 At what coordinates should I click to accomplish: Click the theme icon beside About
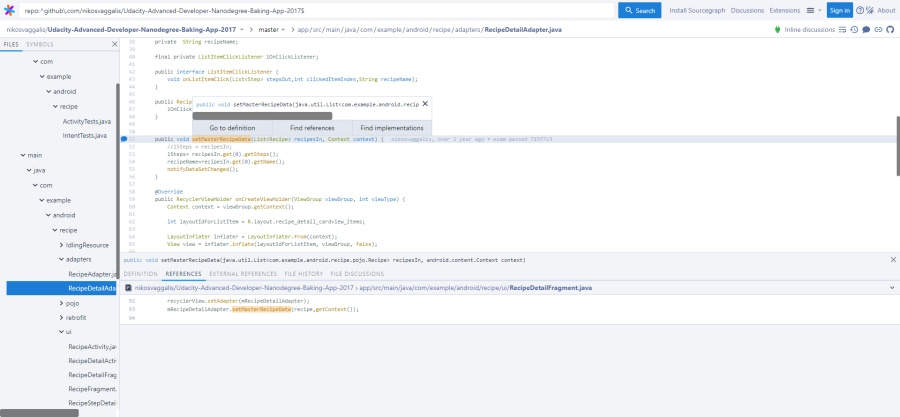[x=870, y=10]
